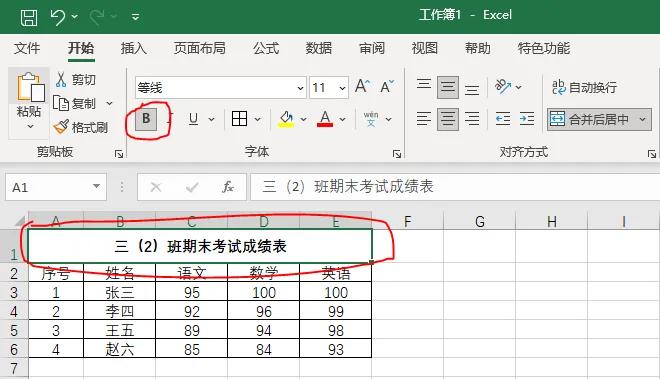The height and width of the screenshot is (379, 660).
Task: Open Insert Function fx dialog
Action: click(x=228, y=187)
